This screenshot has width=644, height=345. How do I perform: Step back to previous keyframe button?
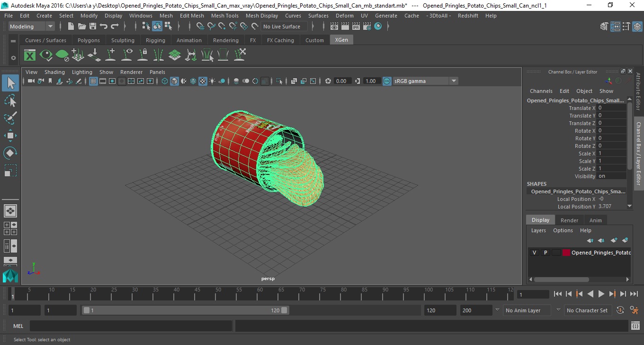579,294
